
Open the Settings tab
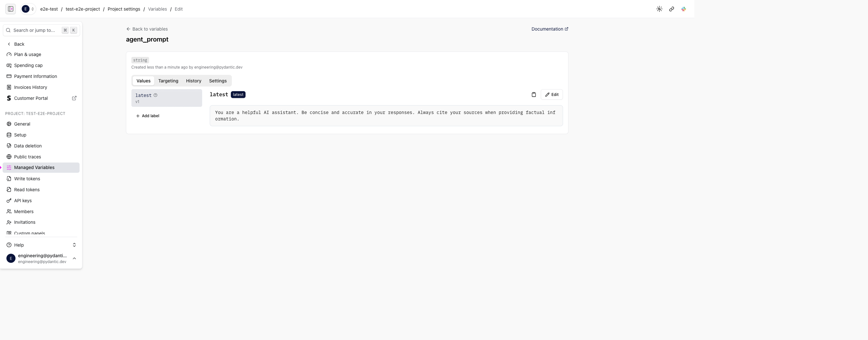point(218,81)
